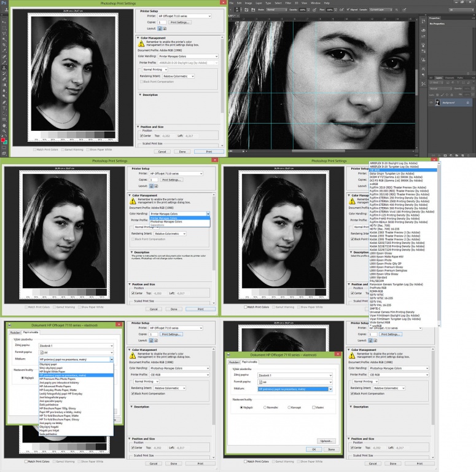The width and height of the screenshot is (476, 472).
Task: Enable airbrush mode next to Flow field
Action: [x=341, y=10]
